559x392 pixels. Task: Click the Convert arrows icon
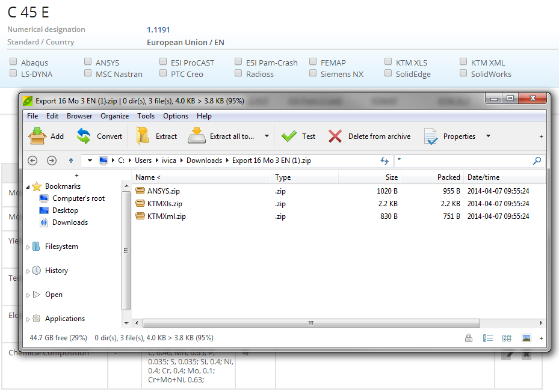point(84,136)
